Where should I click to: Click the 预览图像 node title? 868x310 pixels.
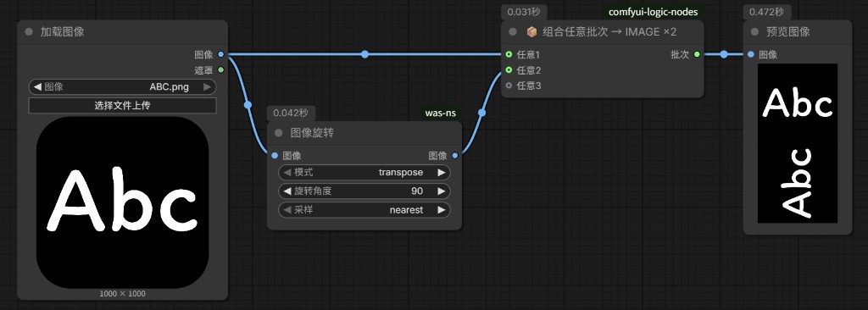tap(787, 32)
